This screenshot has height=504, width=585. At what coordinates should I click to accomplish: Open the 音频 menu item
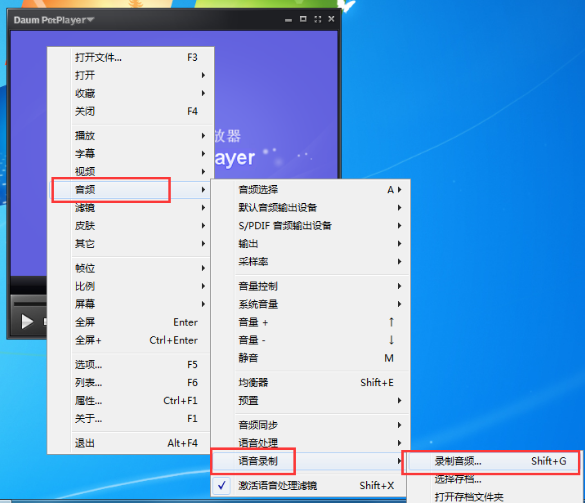coord(131,190)
